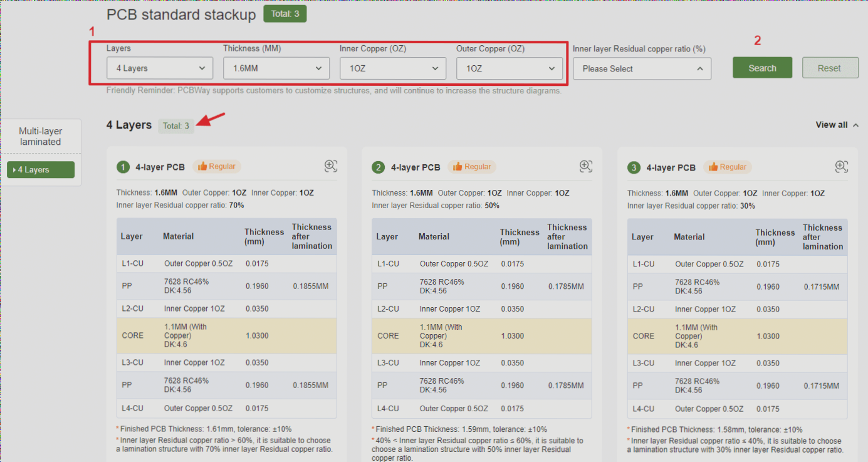Click the zoom icon on third stackup card
The image size is (868, 462).
(x=841, y=166)
